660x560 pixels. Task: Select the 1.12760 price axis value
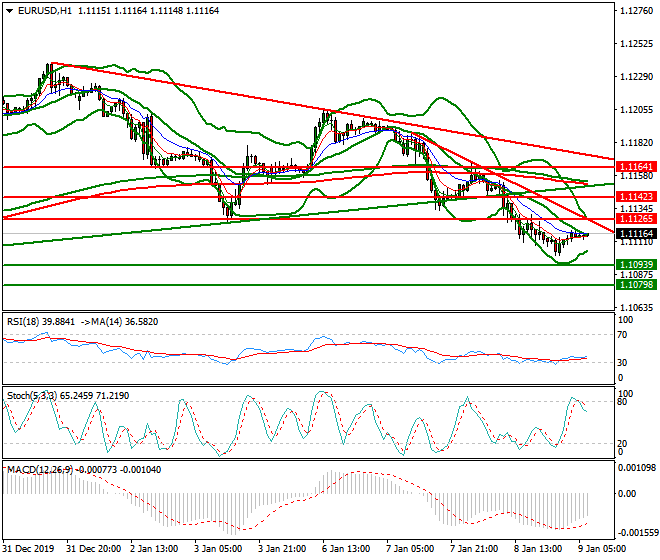pos(636,11)
